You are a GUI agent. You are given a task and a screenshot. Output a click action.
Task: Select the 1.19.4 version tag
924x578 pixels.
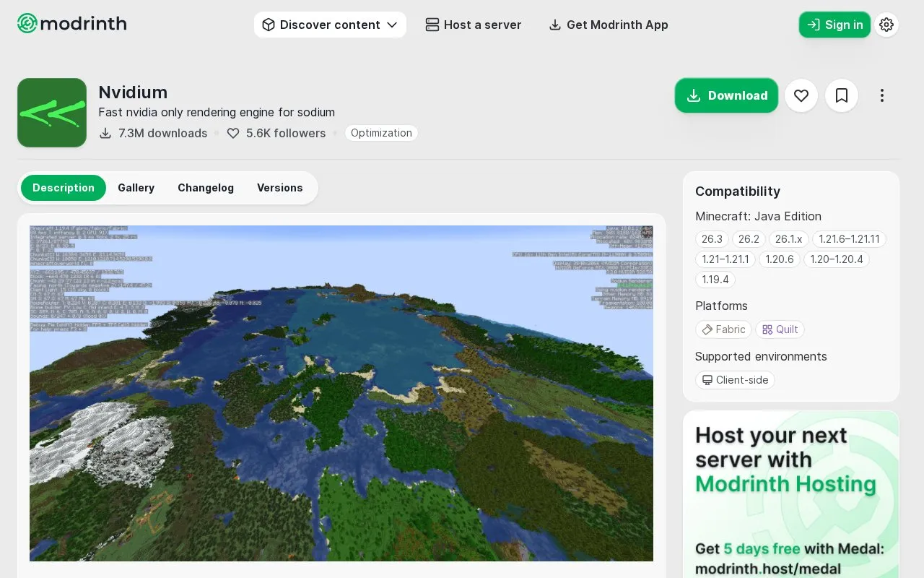(715, 280)
